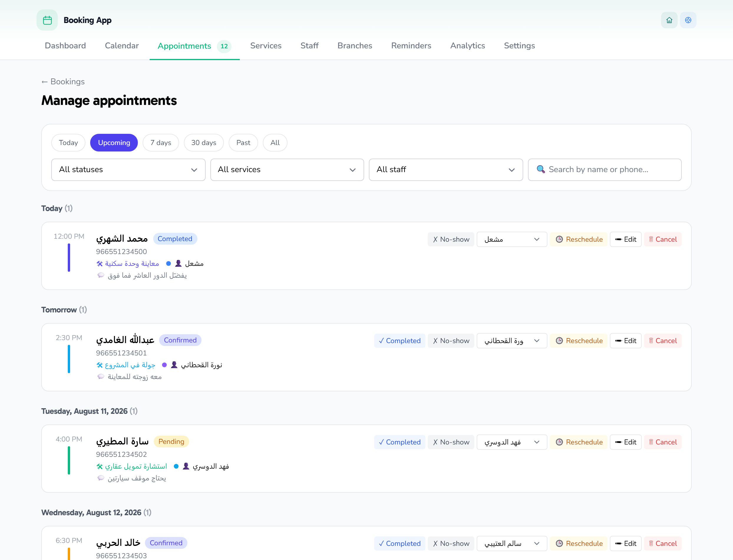The height and width of the screenshot is (560, 733).
Task: Open the help lifebuoy icon in header
Action: (688, 20)
